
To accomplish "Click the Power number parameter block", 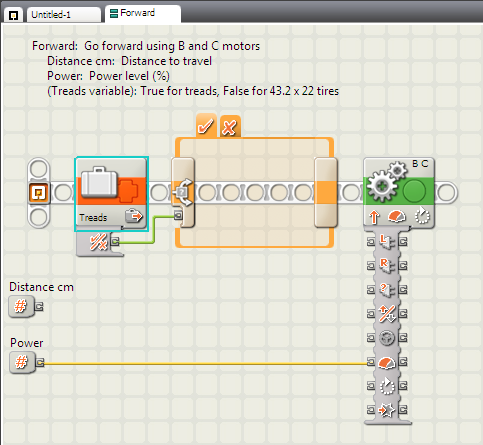I will [22, 362].
